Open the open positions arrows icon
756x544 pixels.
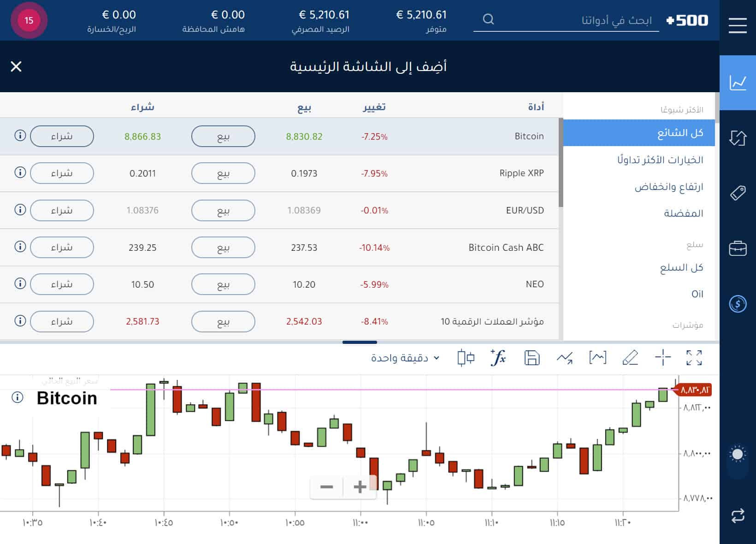pos(738,138)
